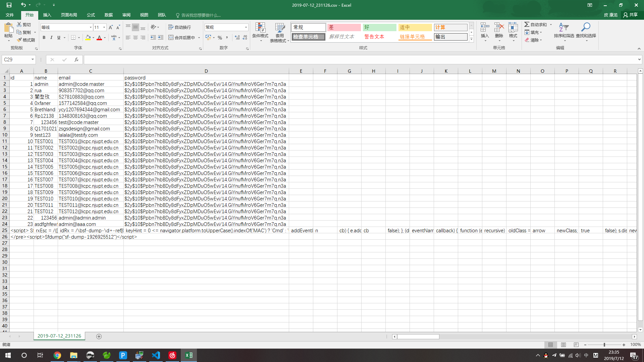Click the Paste clipboard icon
644x362 pixels.
8,27
